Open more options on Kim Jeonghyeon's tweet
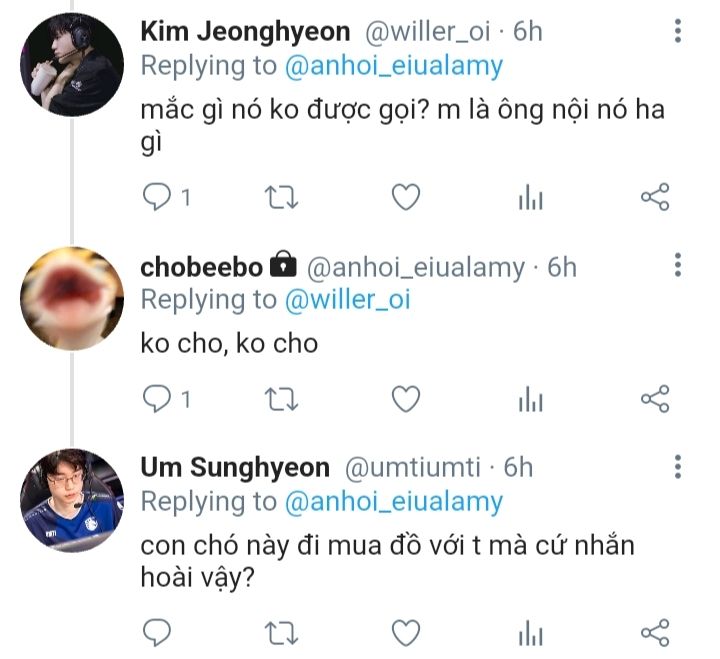The height and width of the screenshot is (659, 720). tap(679, 32)
